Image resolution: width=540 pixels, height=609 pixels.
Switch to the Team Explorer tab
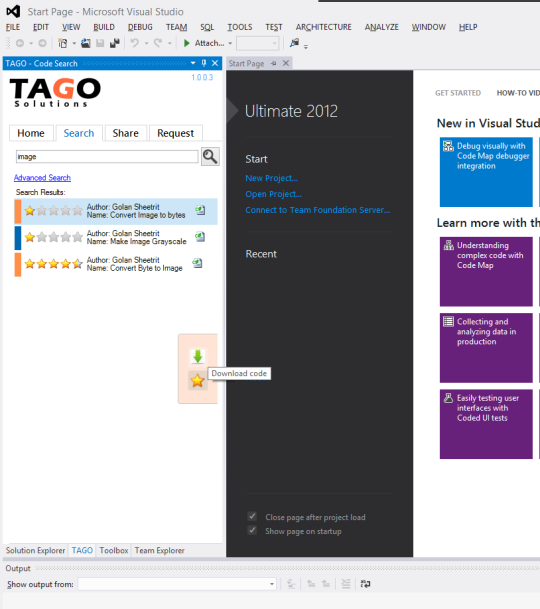pyautogui.click(x=160, y=550)
